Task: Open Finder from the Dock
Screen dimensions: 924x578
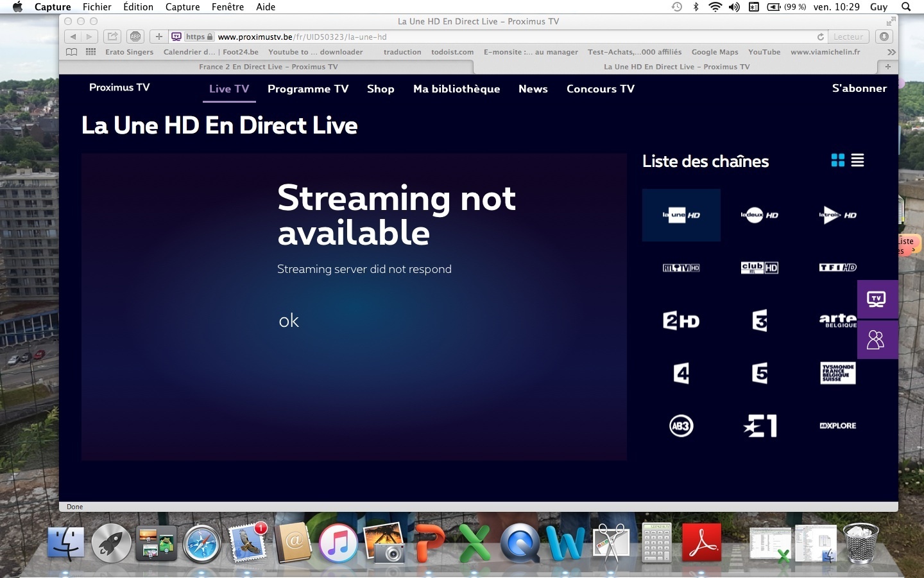Action: pyautogui.click(x=66, y=544)
